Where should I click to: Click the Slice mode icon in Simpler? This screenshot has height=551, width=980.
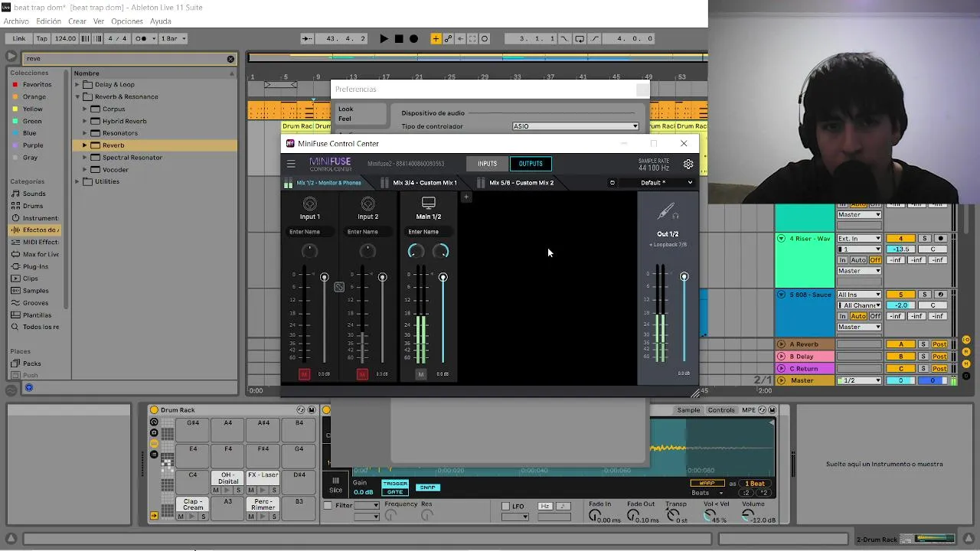click(x=335, y=484)
